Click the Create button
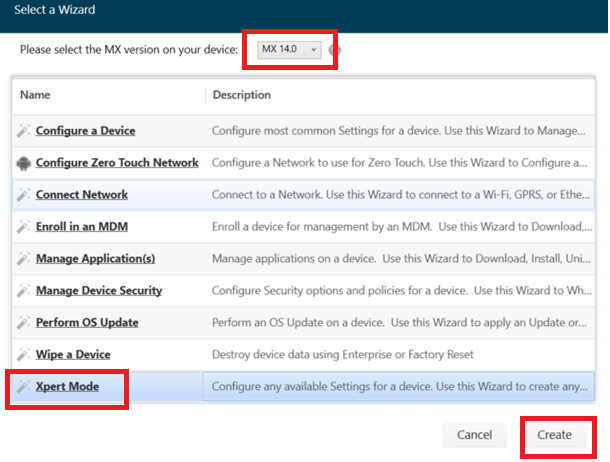 [x=554, y=435]
